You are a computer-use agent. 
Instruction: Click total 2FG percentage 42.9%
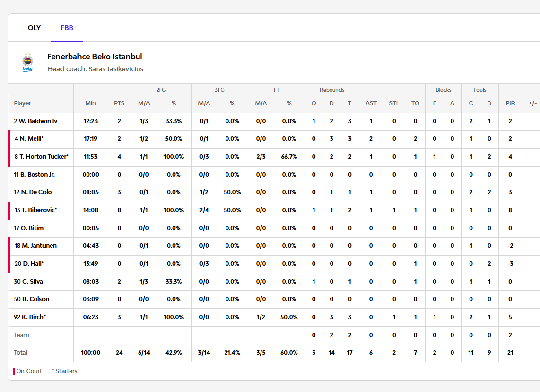(x=174, y=353)
